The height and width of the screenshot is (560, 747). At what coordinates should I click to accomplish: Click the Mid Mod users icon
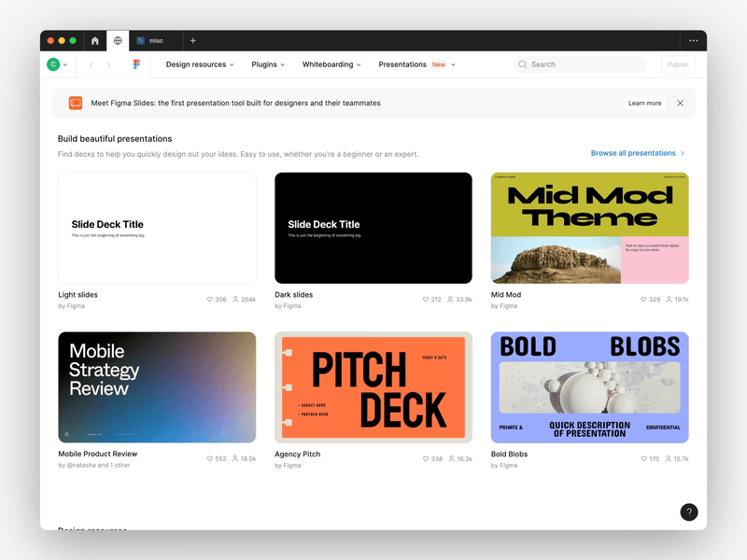669,299
